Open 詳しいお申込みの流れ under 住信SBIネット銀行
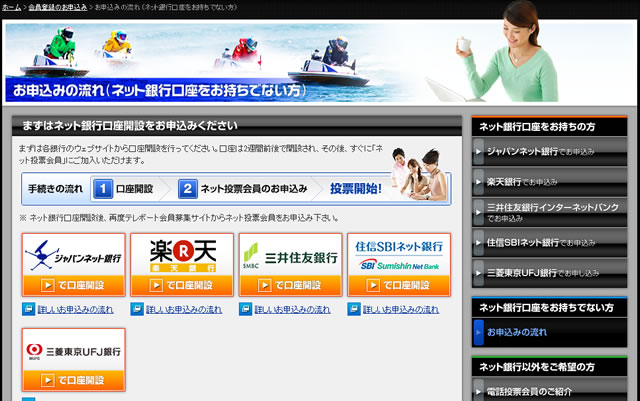The image size is (640, 401). [x=401, y=310]
